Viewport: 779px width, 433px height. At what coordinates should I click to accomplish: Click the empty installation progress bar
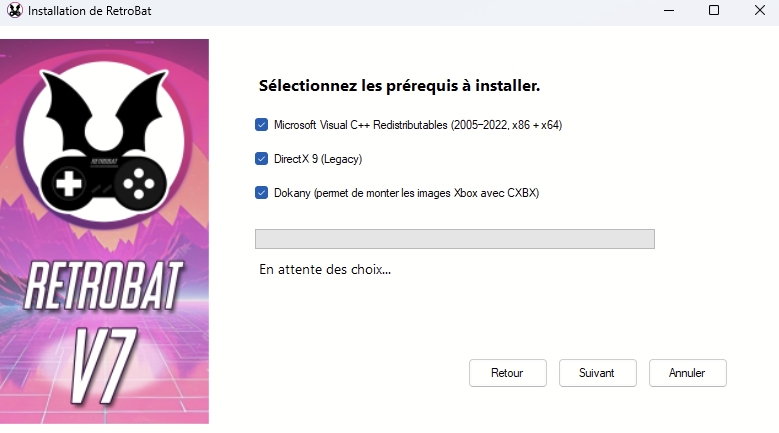[x=455, y=239]
